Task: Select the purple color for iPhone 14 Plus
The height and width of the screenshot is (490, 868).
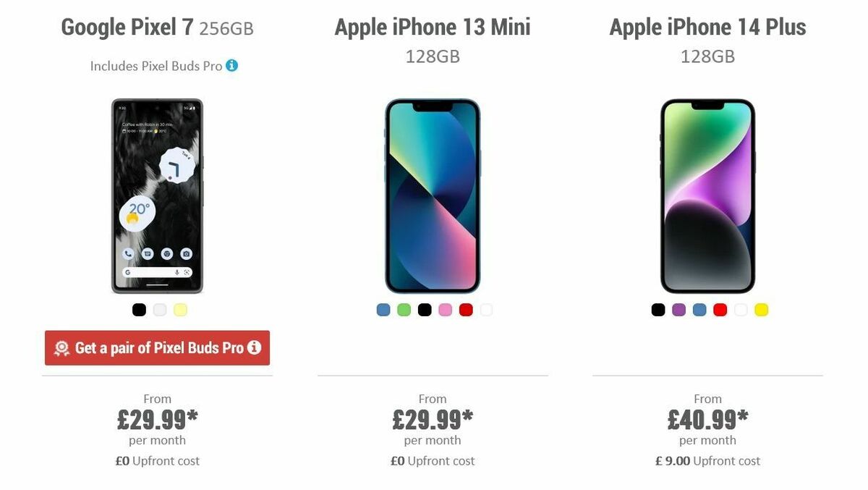Action: click(x=678, y=310)
